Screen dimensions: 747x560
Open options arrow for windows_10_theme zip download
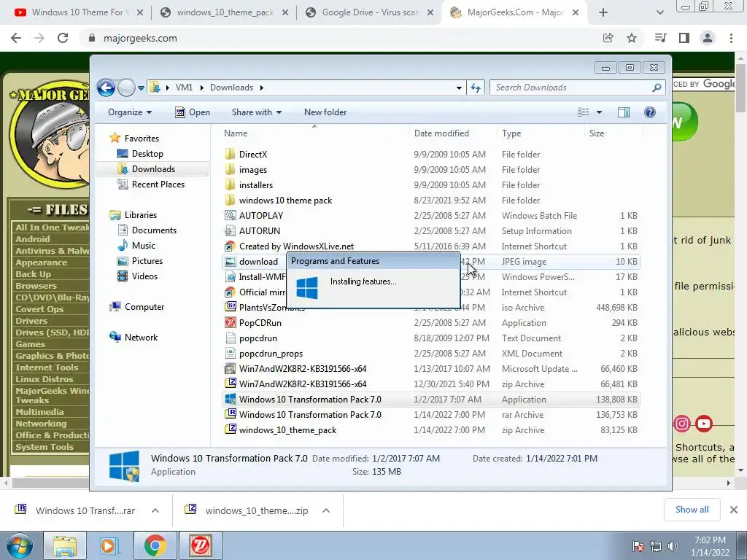pyautogui.click(x=326, y=510)
